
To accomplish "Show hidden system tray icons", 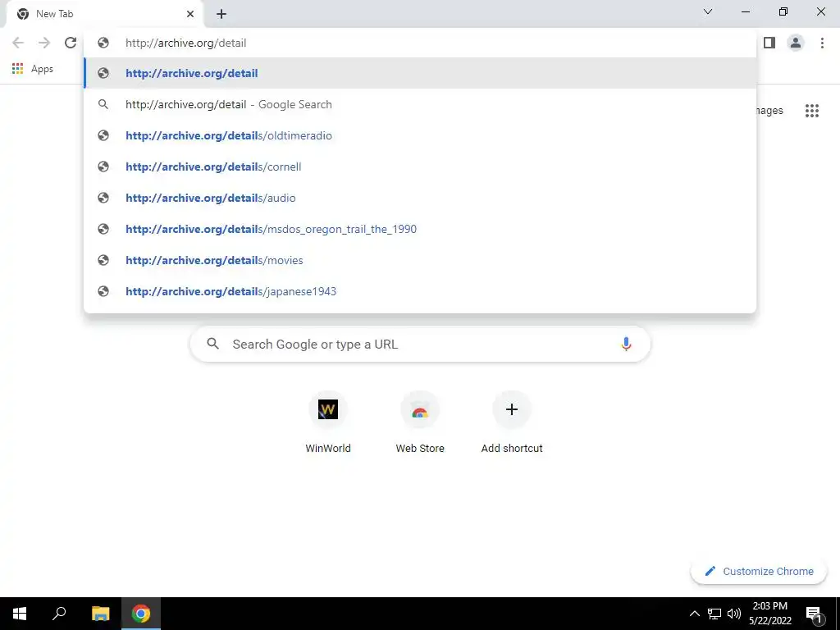I will 694,614.
